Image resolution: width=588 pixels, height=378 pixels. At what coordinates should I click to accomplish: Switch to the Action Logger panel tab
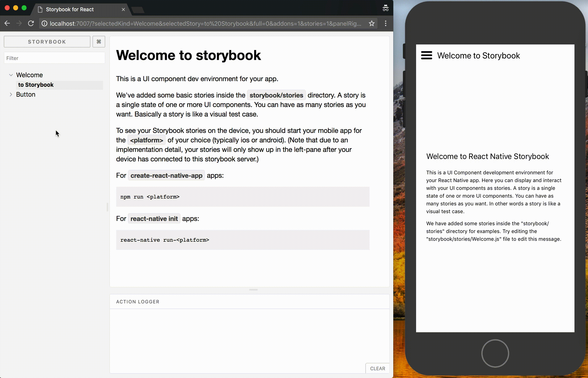pyautogui.click(x=138, y=302)
